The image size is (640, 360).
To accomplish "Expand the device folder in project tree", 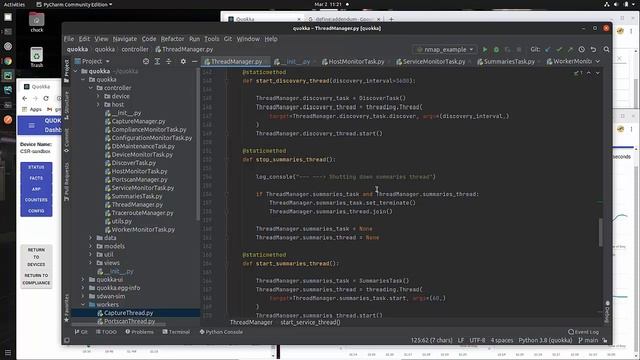I will pos(98,96).
